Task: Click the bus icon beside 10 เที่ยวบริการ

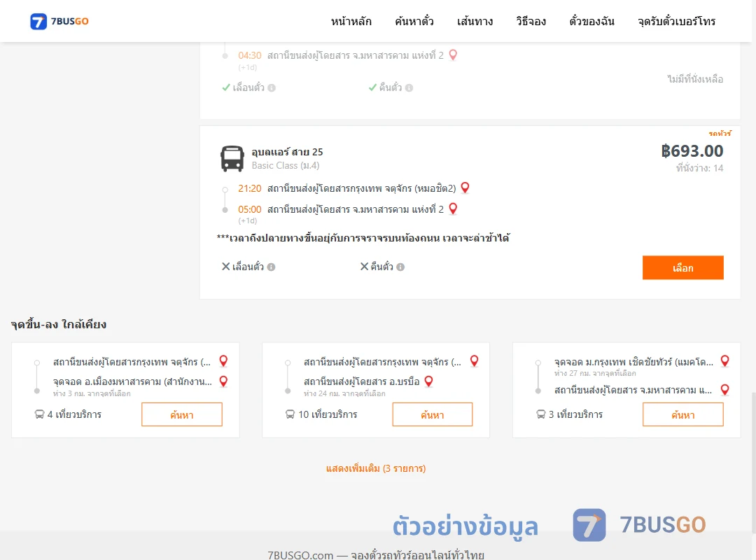Action: (x=290, y=414)
